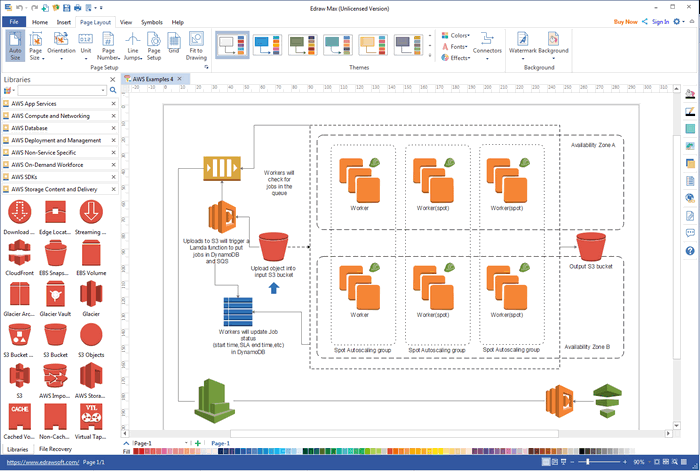This screenshot has height=471, width=700.
Task: Click the Sign In link
Action: click(660, 21)
